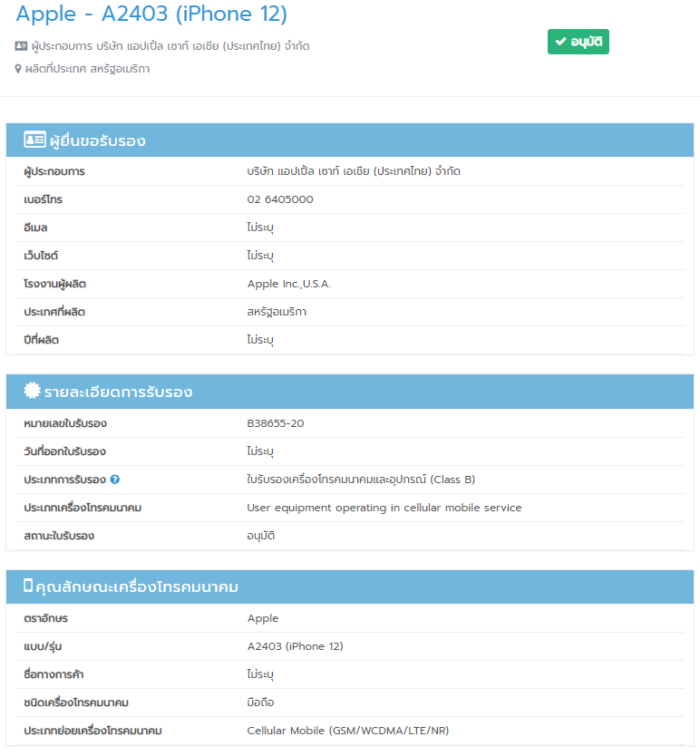This screenshot has height=756, width=700.
Task: Select the certificate number B38655-20
Action: tap(276, 423)
